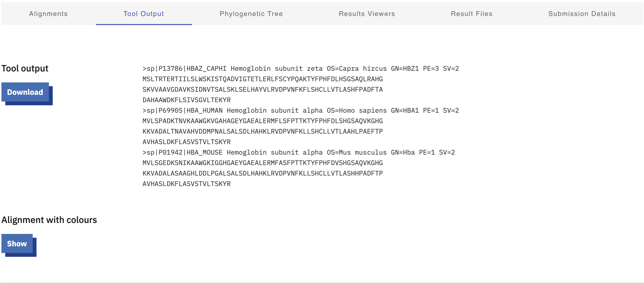The image size is (644, 283).
Task: Open the Result Files tab
Action: tap(472, 14)
